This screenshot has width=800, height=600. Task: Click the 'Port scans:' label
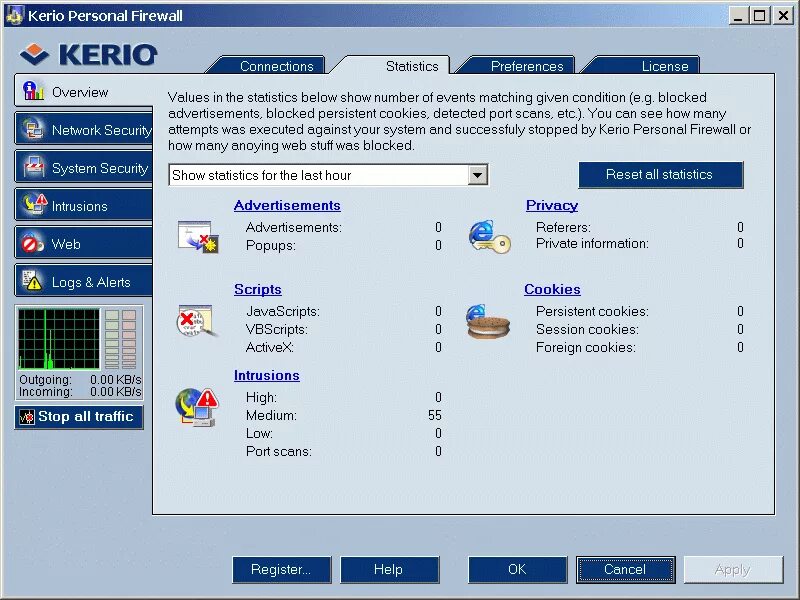tap(279, 452)
